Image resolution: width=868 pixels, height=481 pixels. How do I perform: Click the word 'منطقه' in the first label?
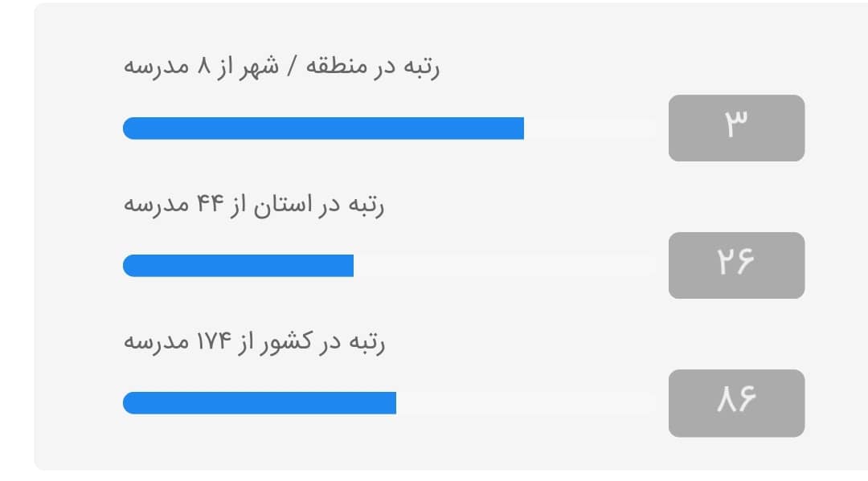pyautogui.click(x=337, y=66)
